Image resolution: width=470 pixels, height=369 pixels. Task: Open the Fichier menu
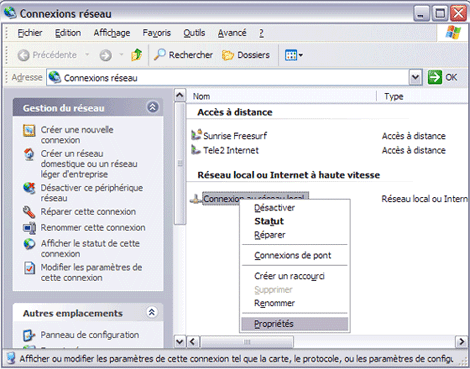point(30,33)
